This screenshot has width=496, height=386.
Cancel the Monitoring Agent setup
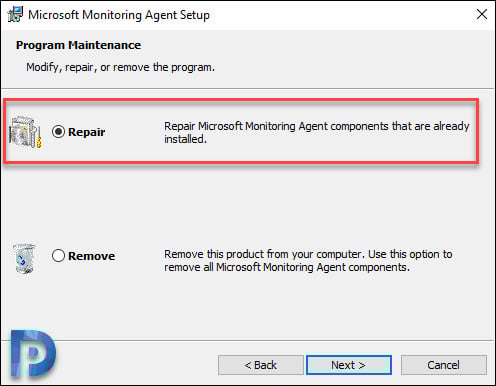point(444,365)
